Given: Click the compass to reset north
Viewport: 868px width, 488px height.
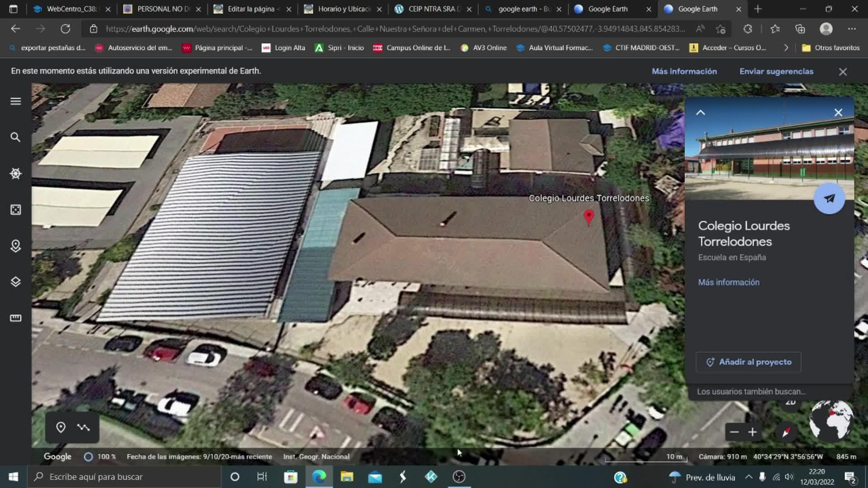Looking at the screenshot, I should pos(786,432).
